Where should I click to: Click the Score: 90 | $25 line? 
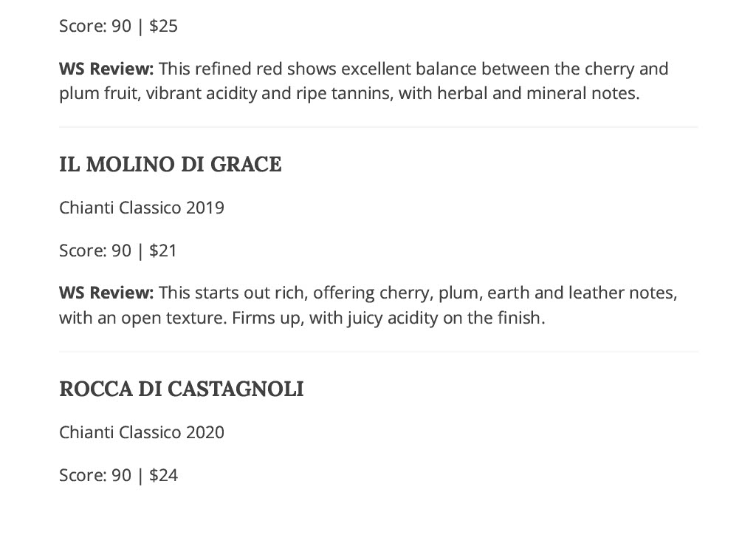point(119,26)
